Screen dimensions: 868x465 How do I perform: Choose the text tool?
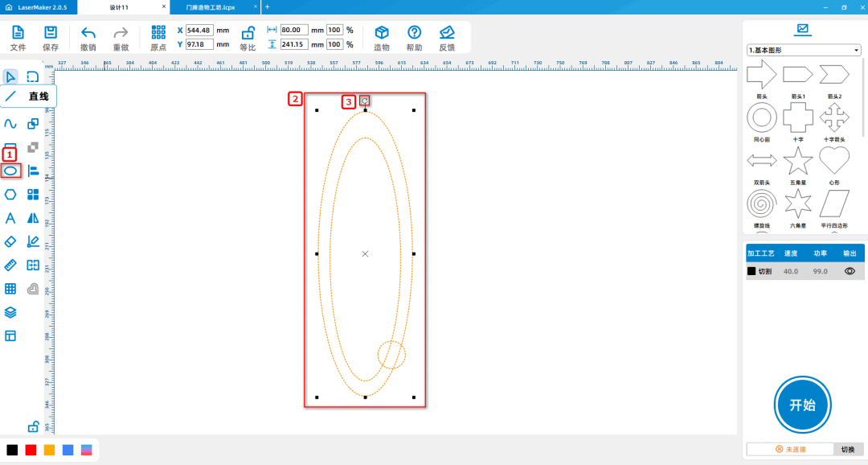(10, 218)
